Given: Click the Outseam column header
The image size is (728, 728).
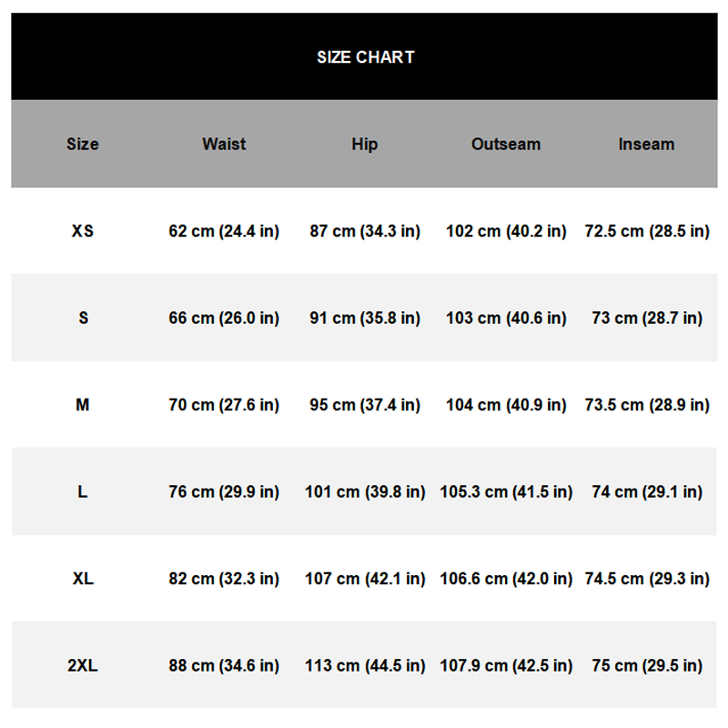Looking at the screenshot, I should click(505, 144).
